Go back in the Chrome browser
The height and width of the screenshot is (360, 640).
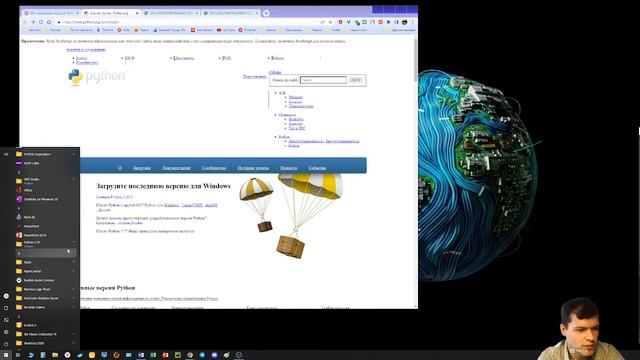(x=25, y=22)
